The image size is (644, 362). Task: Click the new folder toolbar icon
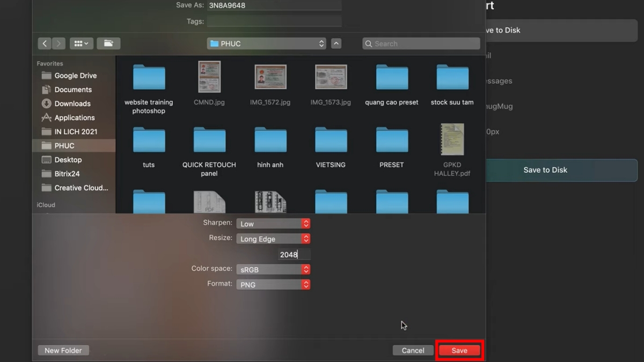pyautogui.click(x=108, y=43)
